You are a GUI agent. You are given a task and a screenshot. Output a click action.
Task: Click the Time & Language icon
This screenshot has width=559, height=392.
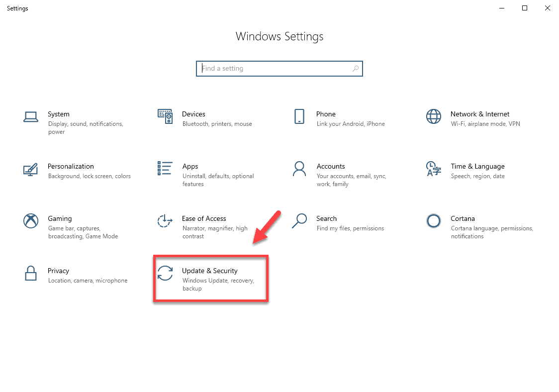tap(434, 169)
